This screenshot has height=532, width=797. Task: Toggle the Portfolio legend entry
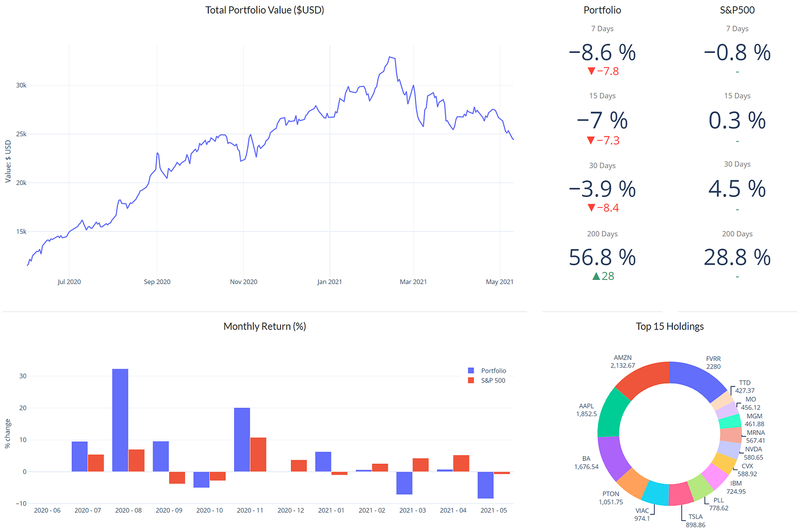click(x=487, y=370)
